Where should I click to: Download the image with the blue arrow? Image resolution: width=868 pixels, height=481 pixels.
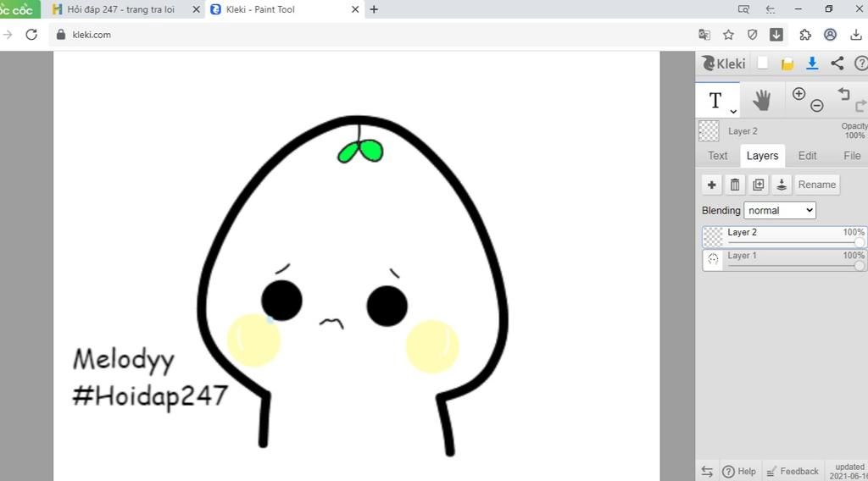pos(812,64)
